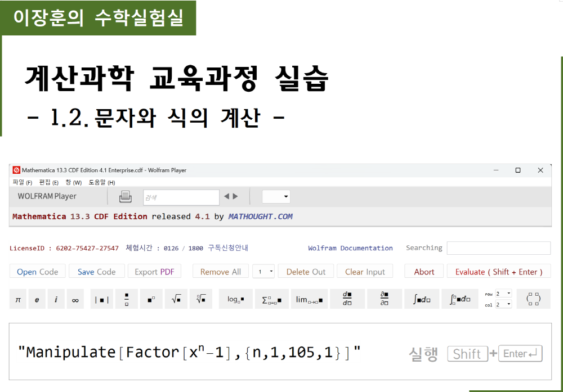Insert the limit template
Viewport: 563px width, 392px height.
309,299
